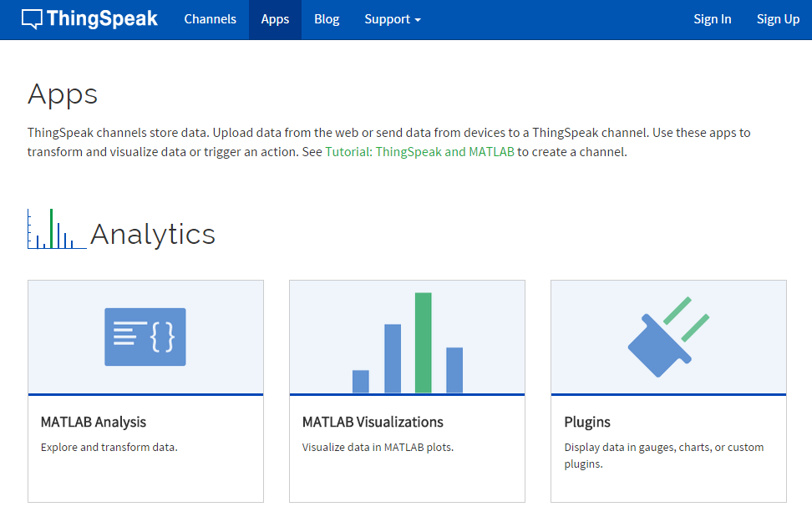The image size is (812, 522).
Task: Open the MATLAB Analysis title link
Action: [x=94, y=422]
